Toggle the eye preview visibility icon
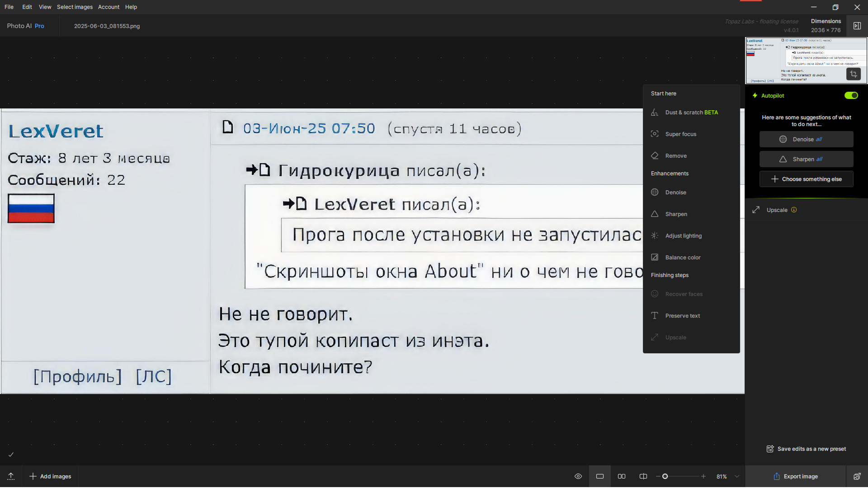 tap(578, 476)
